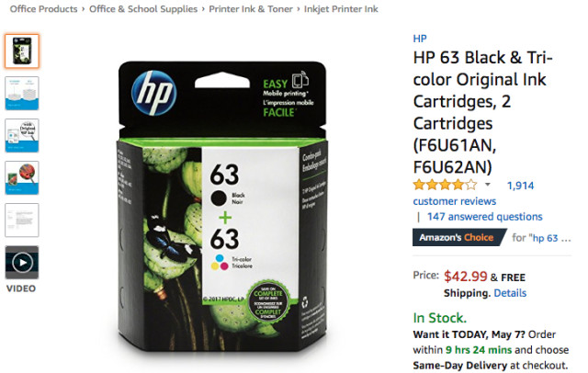Open the customer reviews text link
Screen dimensions: 588x373
click(455, 201)
